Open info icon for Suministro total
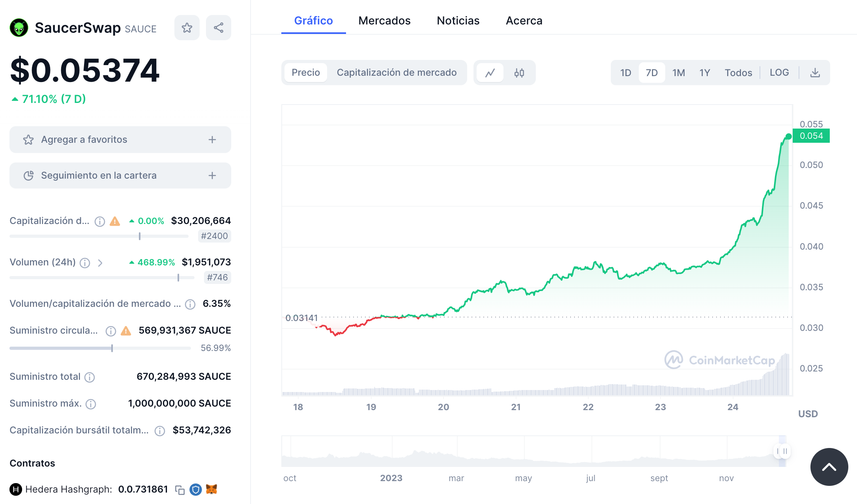This screenshot has width=857, height=504. 90,377
